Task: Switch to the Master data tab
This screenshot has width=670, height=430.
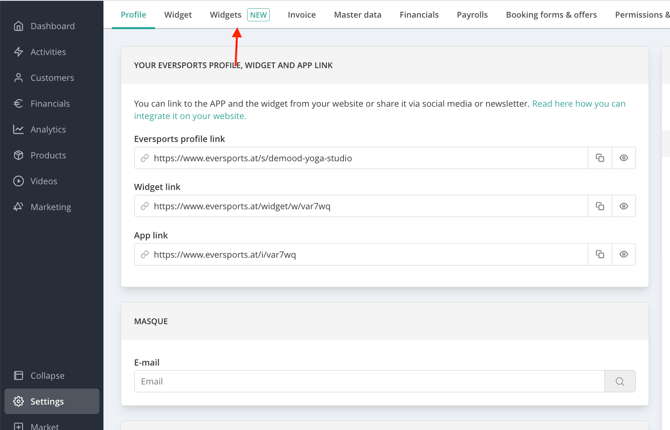Action: [x=357, y=15]
